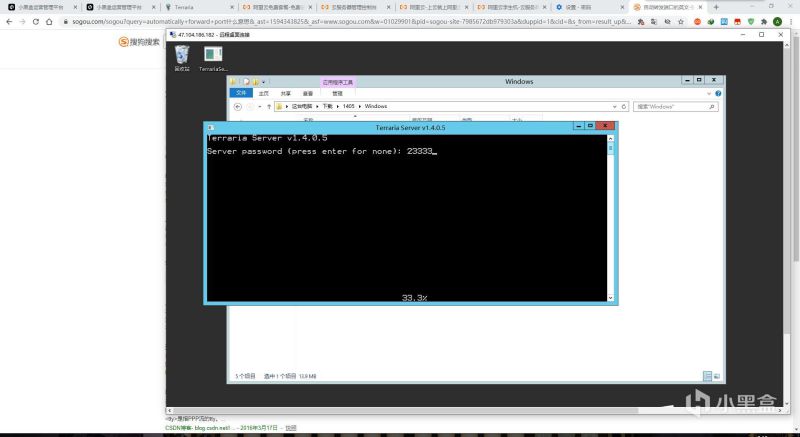Open the 文件 ribbon tab
The image size is (800, 437).
pos(241,93)
